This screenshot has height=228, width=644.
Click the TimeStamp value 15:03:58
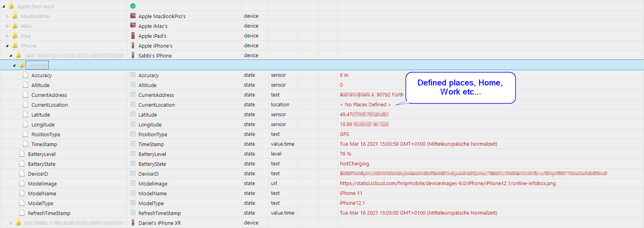coord(419,144)
